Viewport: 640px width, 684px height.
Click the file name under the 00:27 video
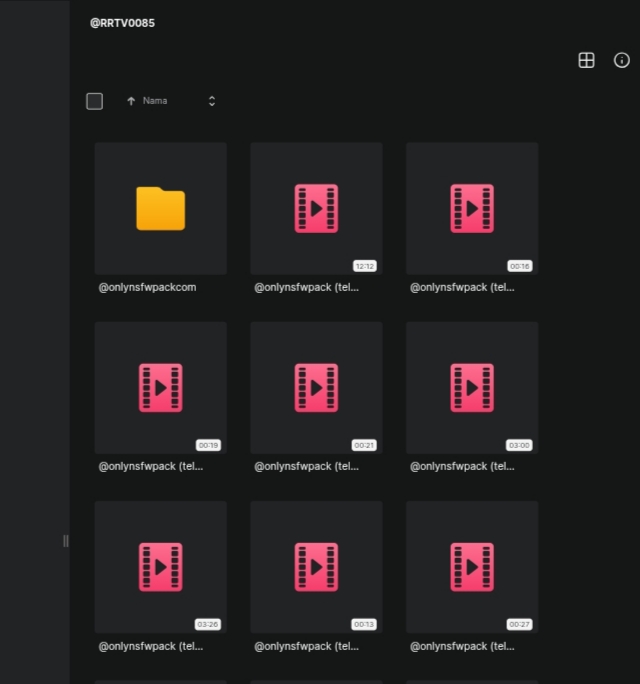[462, 646]
